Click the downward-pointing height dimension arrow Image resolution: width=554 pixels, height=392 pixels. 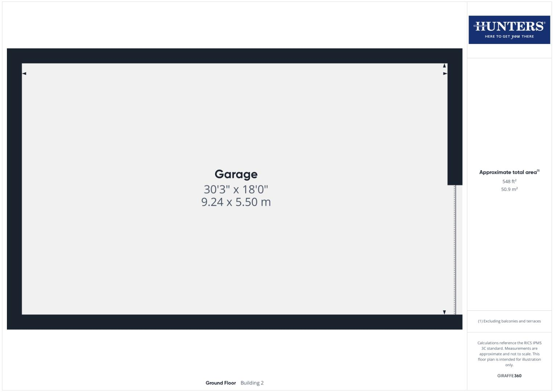444,312
